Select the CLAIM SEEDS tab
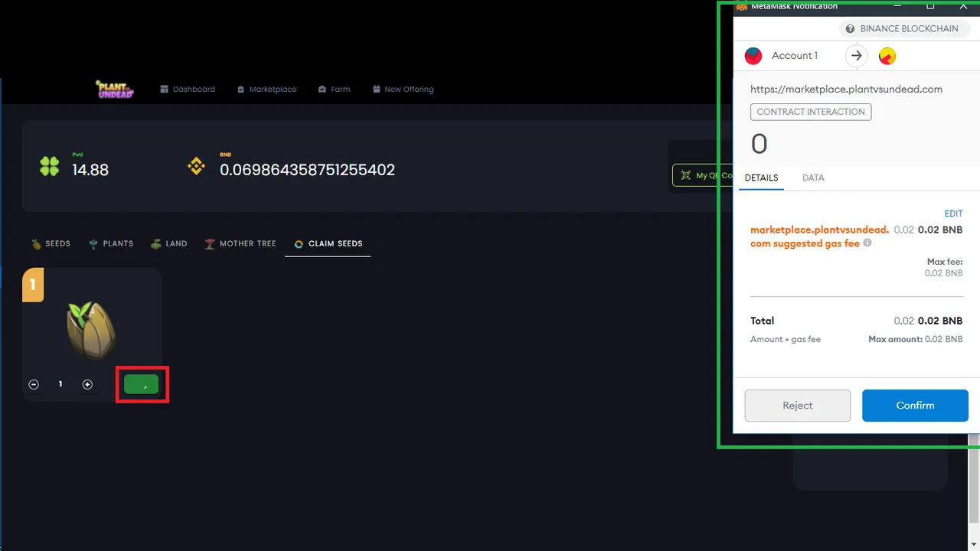The width and height of the screenshot is (980, 551). point(328,243)
